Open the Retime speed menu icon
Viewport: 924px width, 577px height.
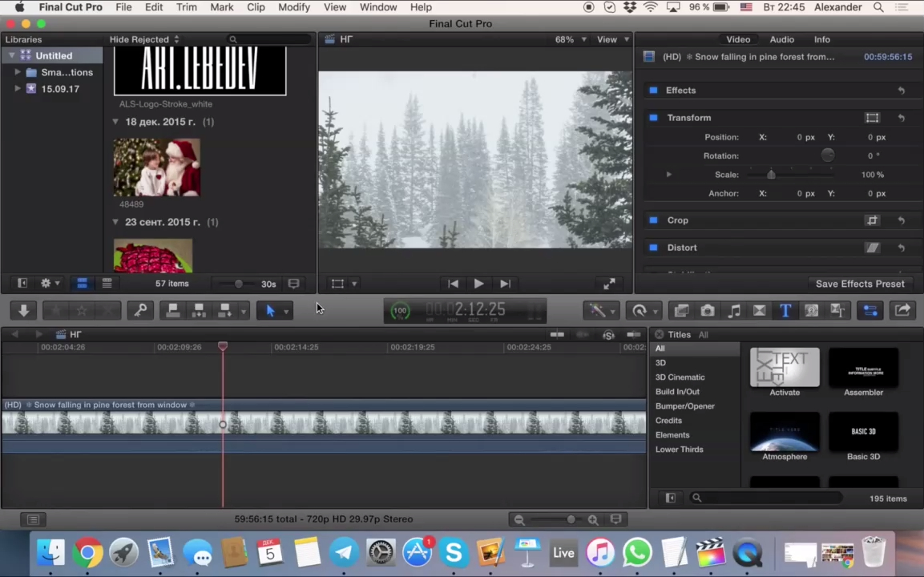click(643, 311)
